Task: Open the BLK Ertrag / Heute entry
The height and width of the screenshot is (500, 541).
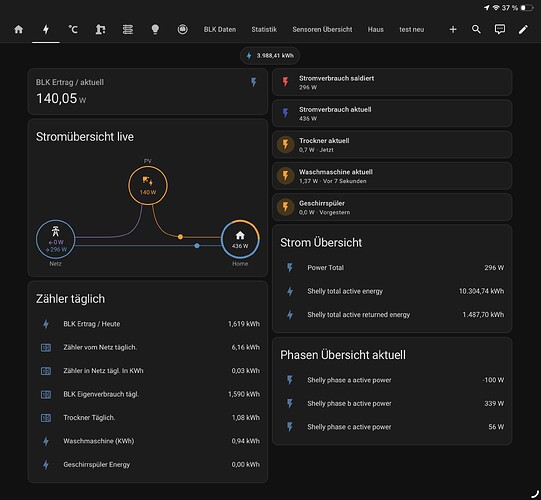Action: click(148, 324)
